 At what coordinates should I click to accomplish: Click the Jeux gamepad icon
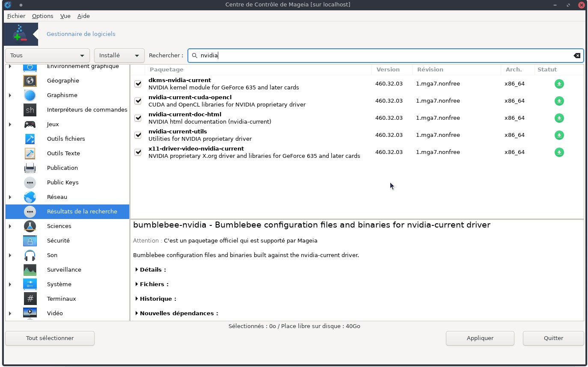(30, 124)
